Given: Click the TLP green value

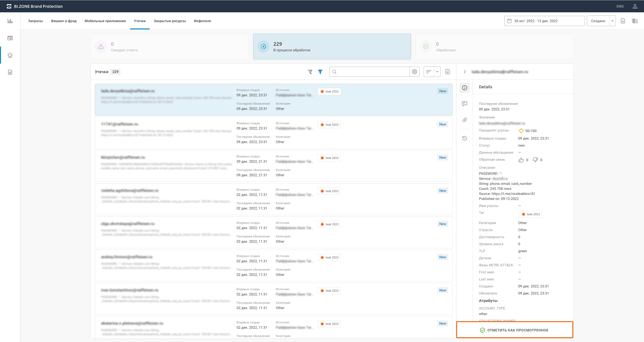Looking at the screenshot, I should pyautogui.click(x=522, y=251).
